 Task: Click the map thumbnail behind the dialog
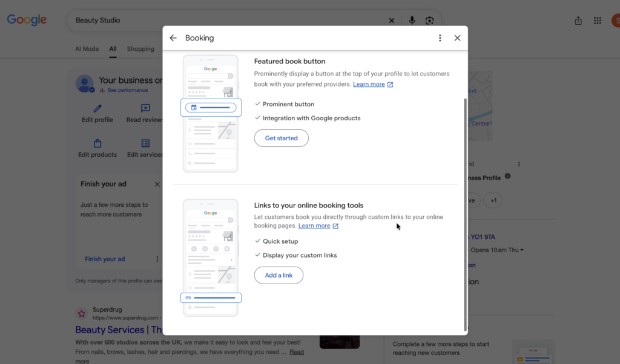point(480,106)
